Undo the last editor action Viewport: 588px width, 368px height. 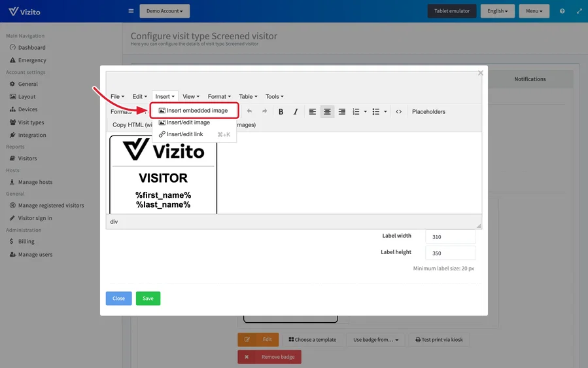249,111
